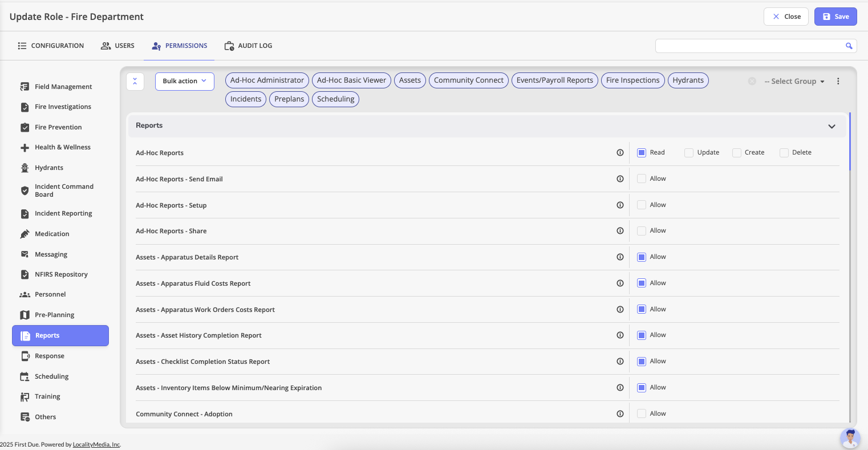
Task: Filter by Ad-Hoc Basic Viewer tag
Action: [351, 80]
